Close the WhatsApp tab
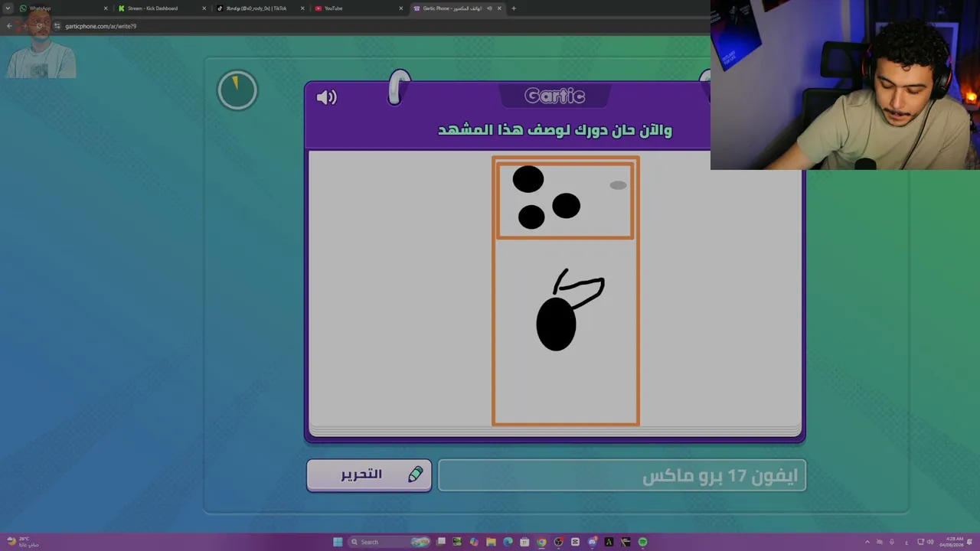Screen dimensions: 980x551 coord(106,8)
